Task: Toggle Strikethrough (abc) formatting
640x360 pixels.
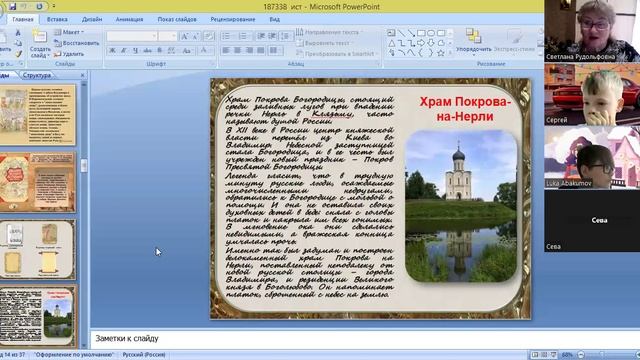Action: [147, 50]
